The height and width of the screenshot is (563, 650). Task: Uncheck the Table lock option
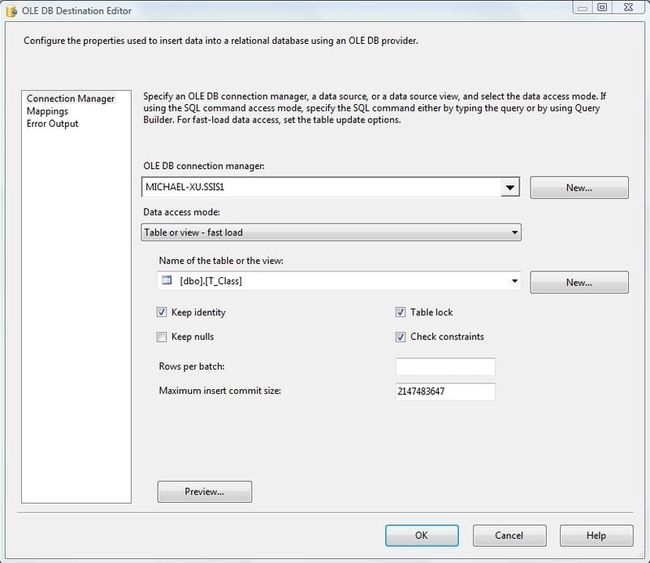point(400,312)
